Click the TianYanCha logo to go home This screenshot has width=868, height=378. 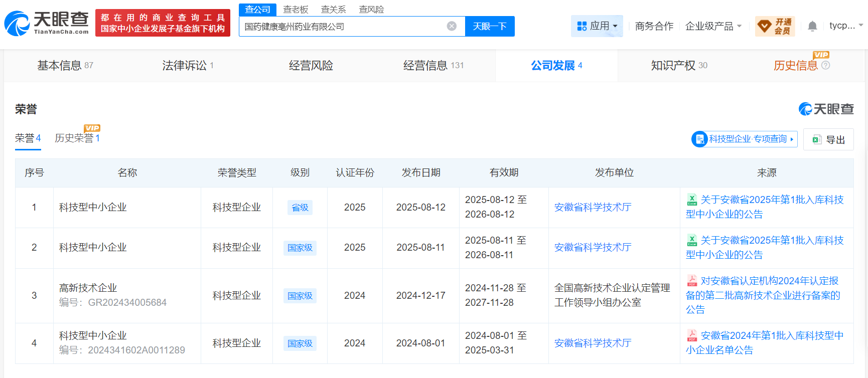pos(46,23)
